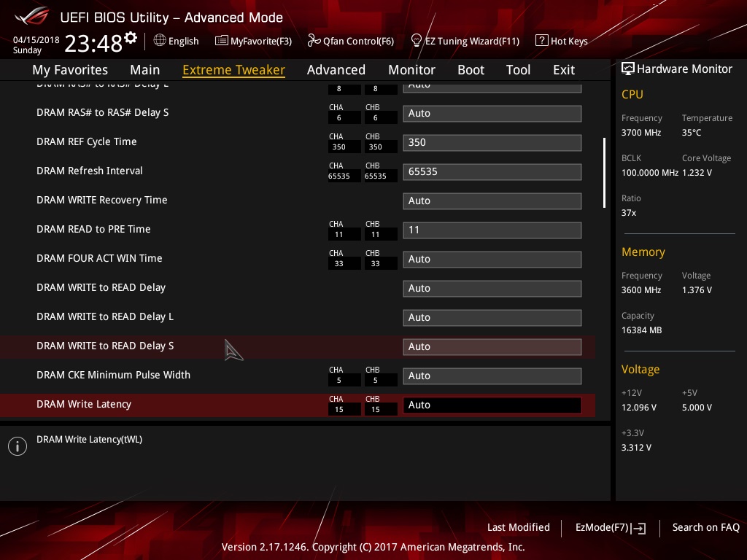The height and width of the screenshot is (560, 747).
Task: Click DRAM WRITE to READ Delay Auto field
Action: (x=492, y=288)
